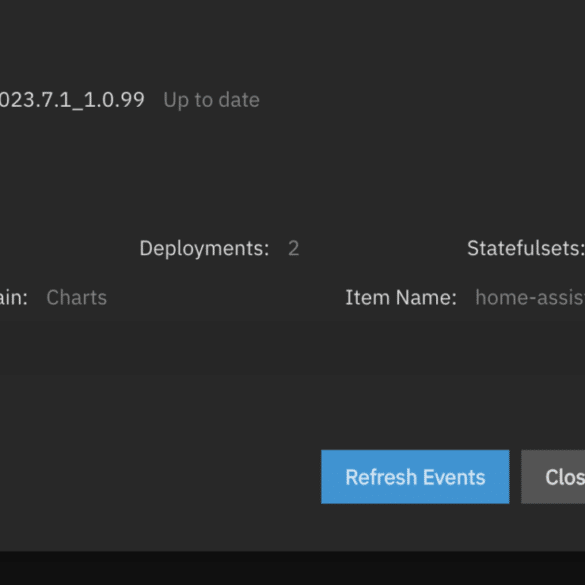Viewport: 585px width, 585px height.
Task: Click the Refresh Events button
Action: pyautogui.click(x=415, y=477)
